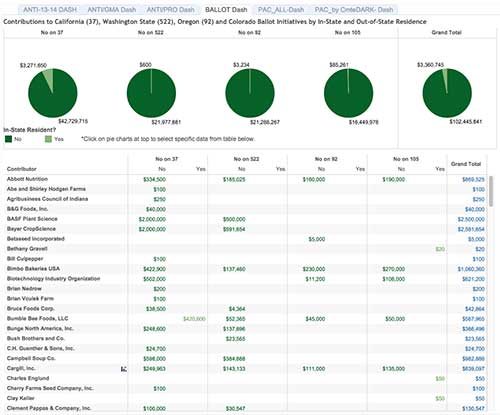This screenshot has height=415, width=500.
Task: Open the ANTI/GMA Dash tab
Action: pos(112,10)
